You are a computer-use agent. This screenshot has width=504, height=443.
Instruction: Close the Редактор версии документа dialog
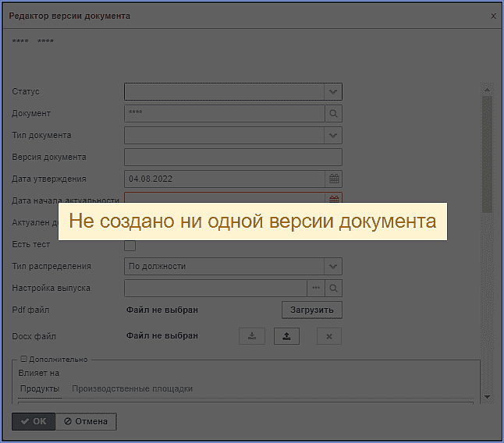[493, 16]
